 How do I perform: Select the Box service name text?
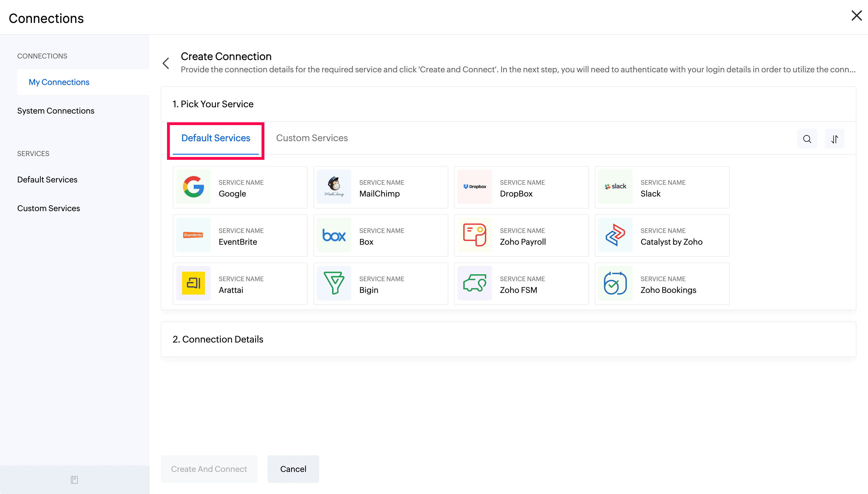point(366,242)
